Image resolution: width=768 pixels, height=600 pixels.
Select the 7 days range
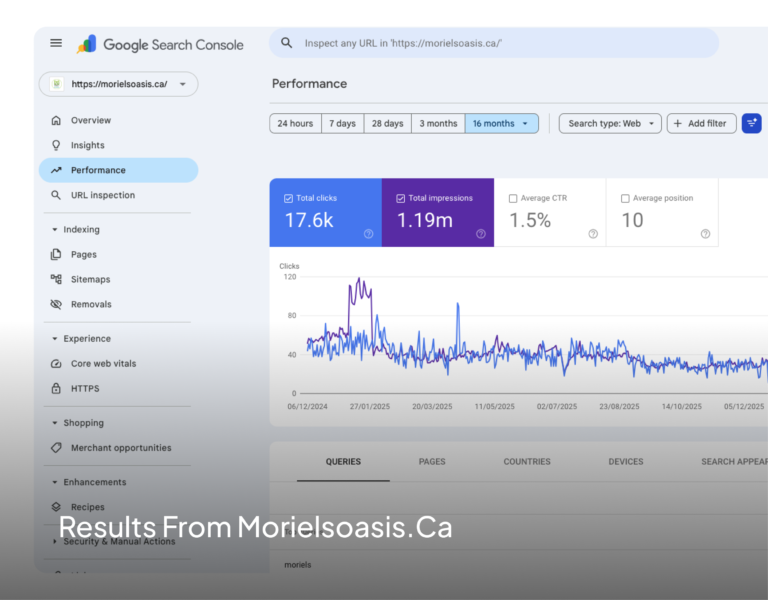point(342,123)
